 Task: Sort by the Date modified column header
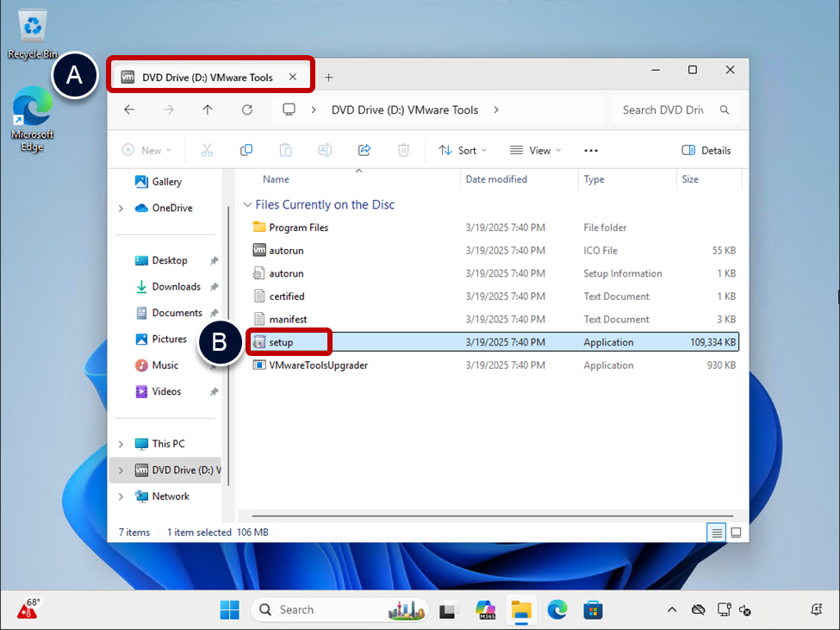pyautogui.click(x=496, y=179)
